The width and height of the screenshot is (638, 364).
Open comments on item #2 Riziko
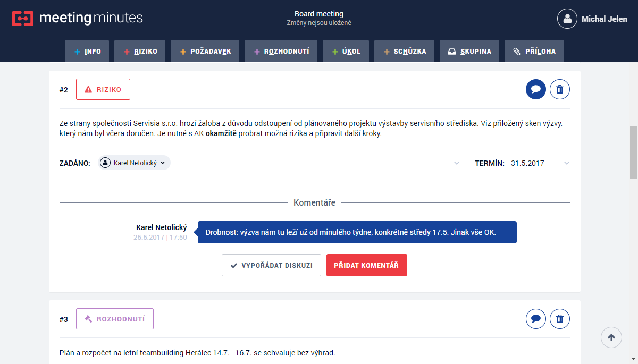[x=536, y=89]
